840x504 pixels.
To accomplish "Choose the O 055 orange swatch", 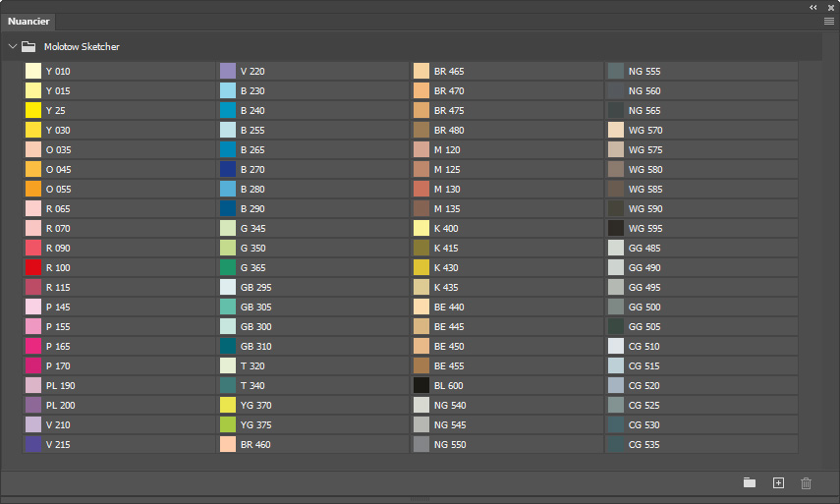I will tap(33, 189).
